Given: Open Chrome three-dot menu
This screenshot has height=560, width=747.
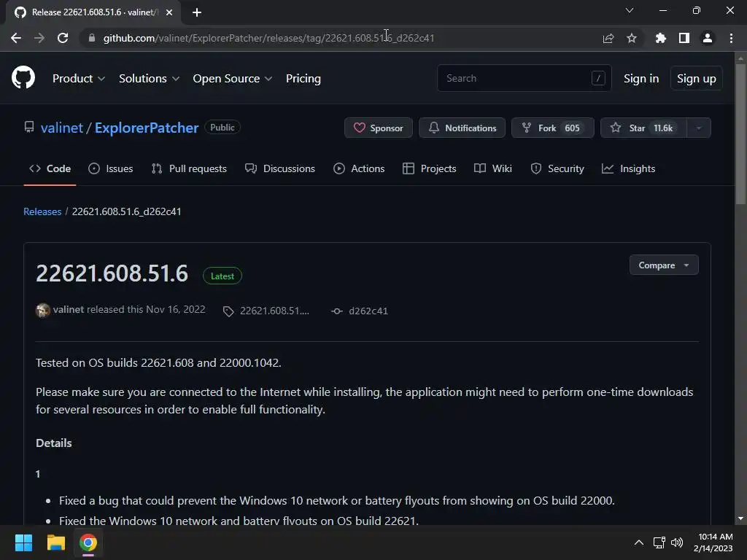Looking at the screenshot, I should pyautogui.click(x=731, y=38).
